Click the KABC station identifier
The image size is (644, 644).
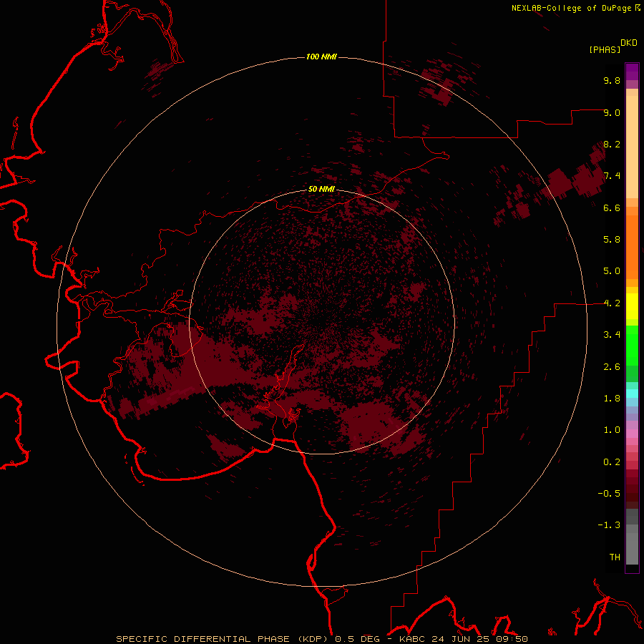tap(413, 639)
